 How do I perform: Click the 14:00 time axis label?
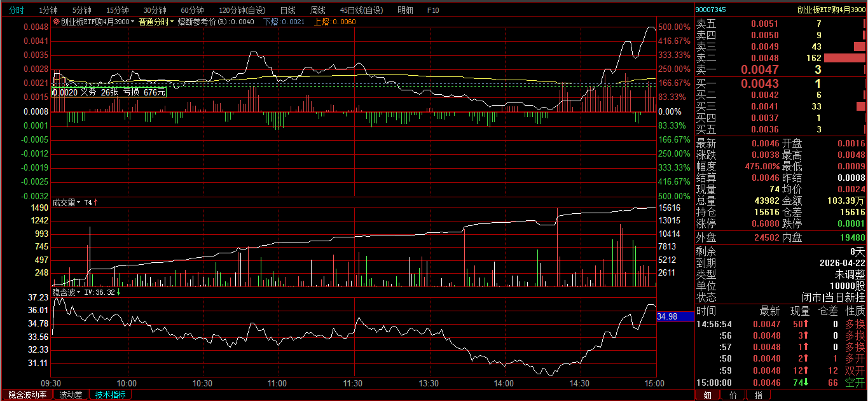504,384
